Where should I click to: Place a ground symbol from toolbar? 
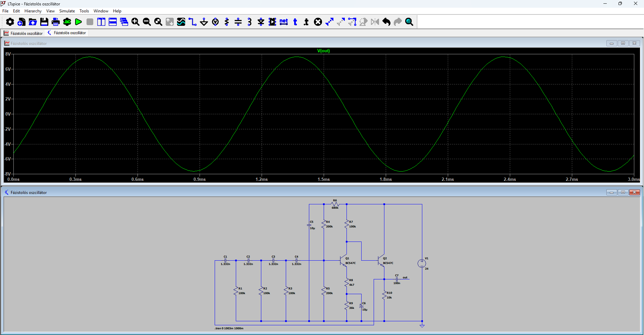pos(204,22)
